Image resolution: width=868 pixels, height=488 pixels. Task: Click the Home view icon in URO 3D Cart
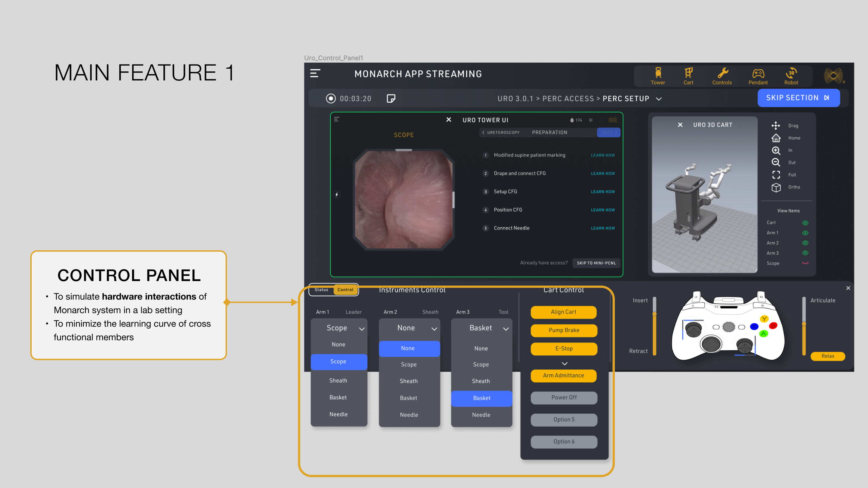[x=775, y=138]
